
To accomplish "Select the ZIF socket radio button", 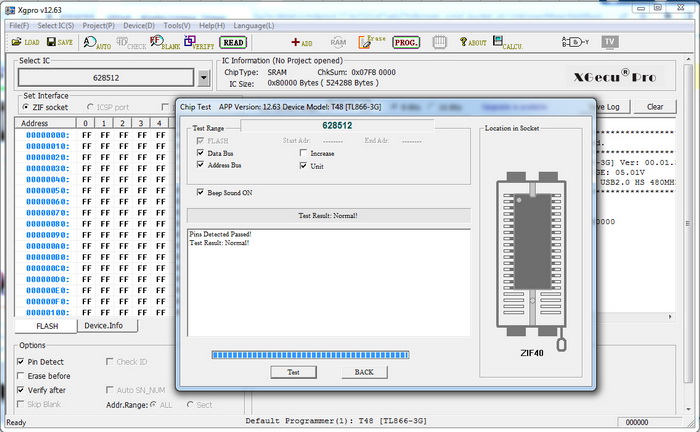I will tap(25, 107).
